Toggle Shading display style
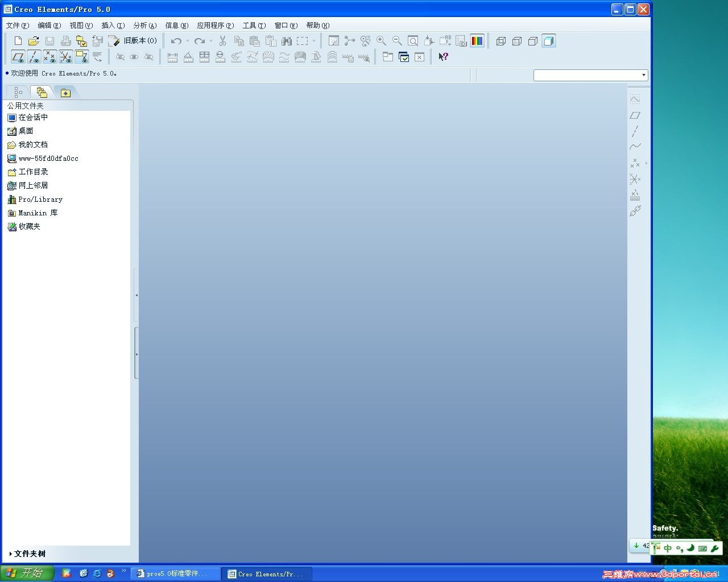 pyautogui.click(x=549, y=41)
